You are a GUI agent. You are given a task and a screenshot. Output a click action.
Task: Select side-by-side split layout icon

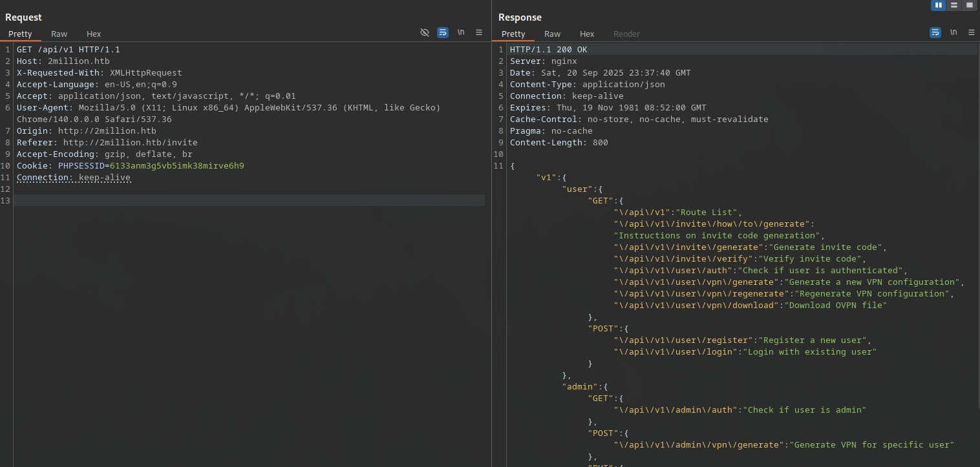point(938,5)
